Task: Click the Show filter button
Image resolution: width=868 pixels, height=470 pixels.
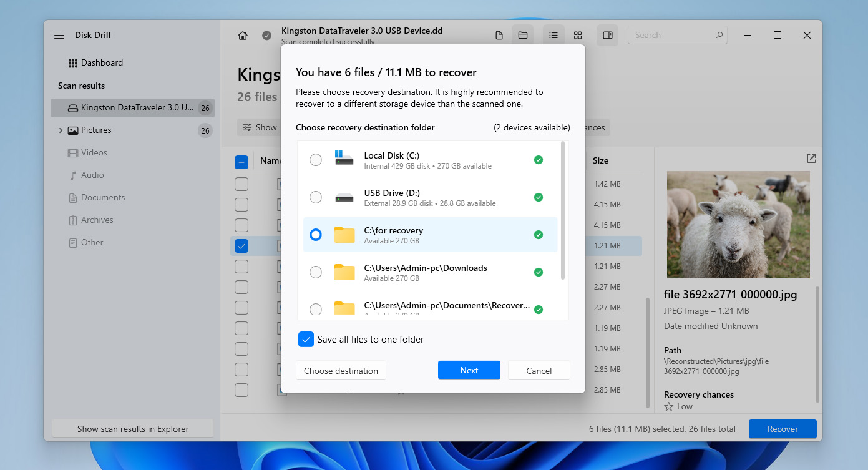Action: [x=259, y=127]
